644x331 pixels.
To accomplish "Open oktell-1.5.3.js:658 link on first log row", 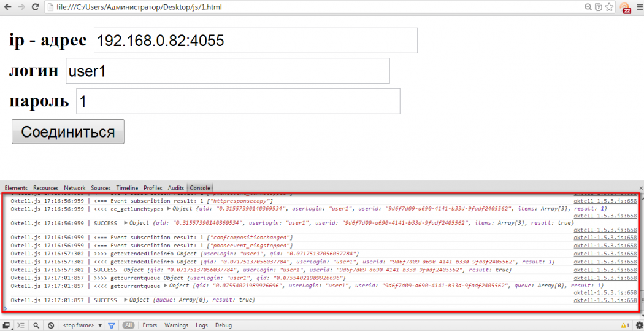I will (x=605, y=201).
